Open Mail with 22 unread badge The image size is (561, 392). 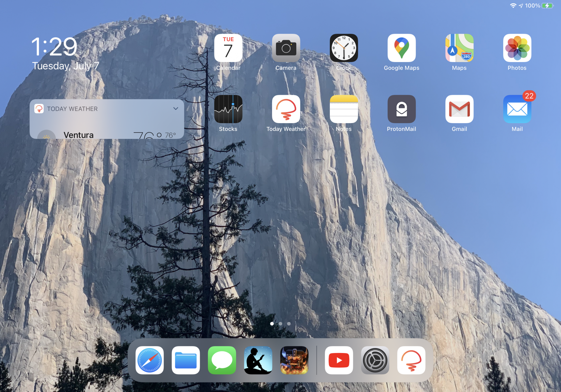(517, 109)
